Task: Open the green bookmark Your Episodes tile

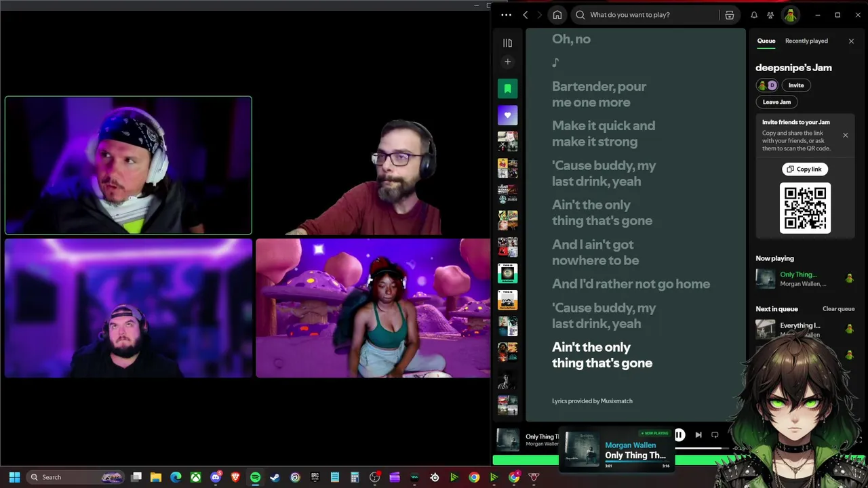Action: [507, 89]
